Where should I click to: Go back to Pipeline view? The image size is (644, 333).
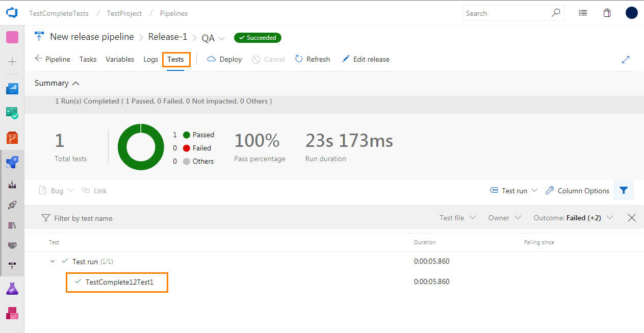coord(53,59)
